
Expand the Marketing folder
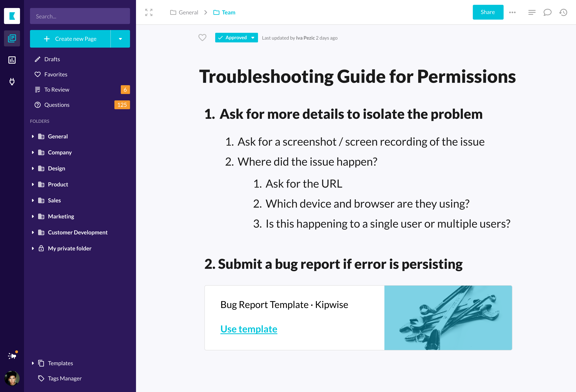tap(33, 216)
